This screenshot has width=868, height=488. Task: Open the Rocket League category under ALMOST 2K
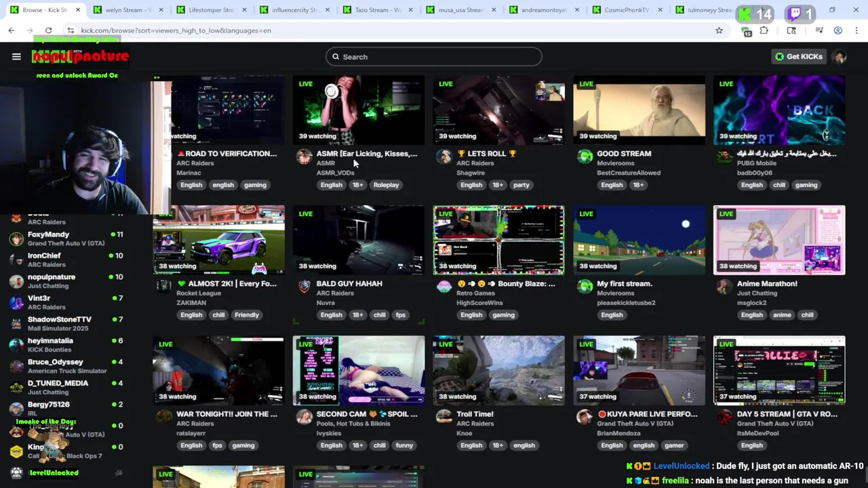[x=199, y=293]
